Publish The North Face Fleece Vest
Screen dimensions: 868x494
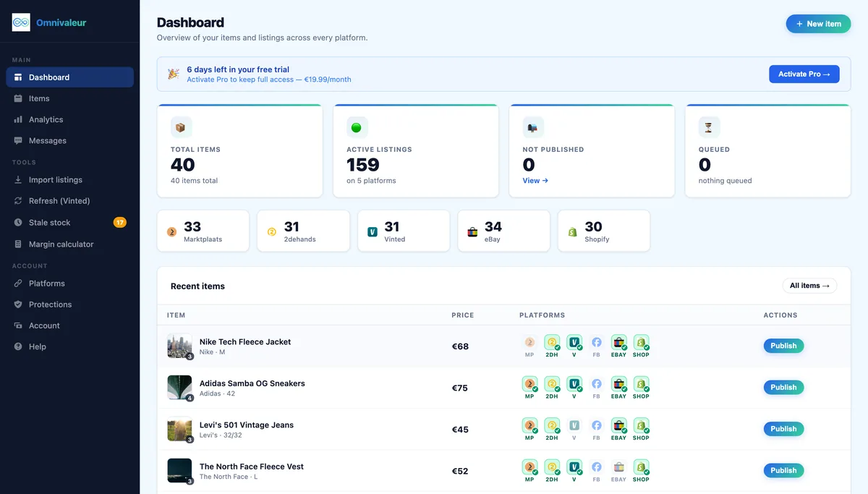(x=783, y=471)
